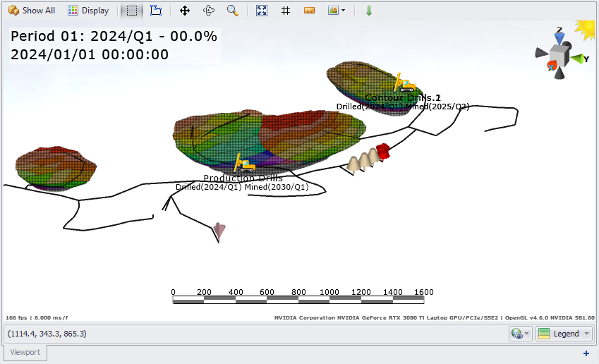Toggle the grid display
Viewport: 599px width, 364px height.
tap(285, 11)
